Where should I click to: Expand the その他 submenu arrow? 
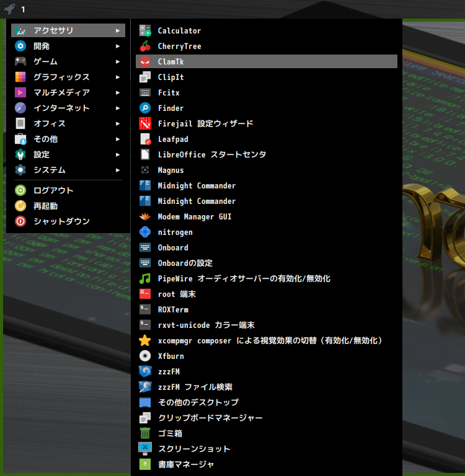[118, 139]
